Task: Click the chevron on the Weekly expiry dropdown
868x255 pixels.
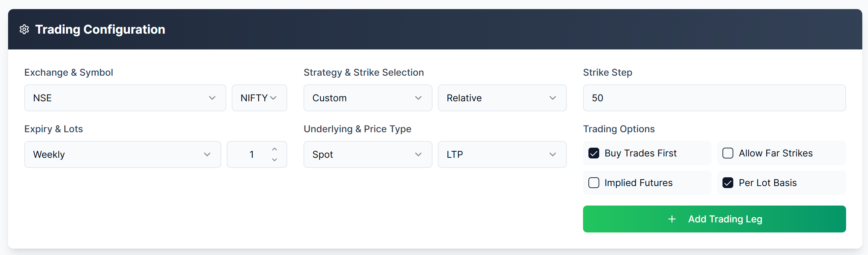Action: [207, 154]
